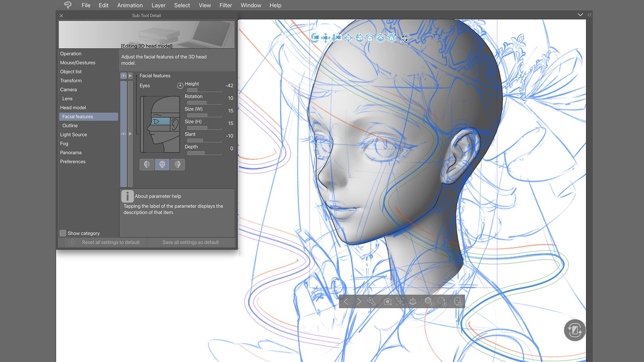
Task: Select Facial features in the sidebar list
Action: click(88, 116)
